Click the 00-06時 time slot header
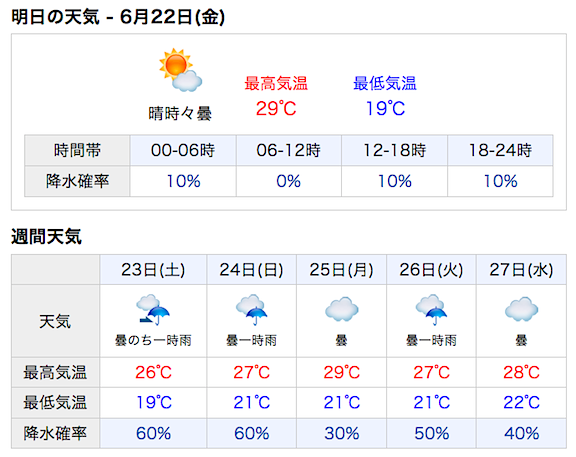Viewport: 576px width, 457px height. [183, 150]
